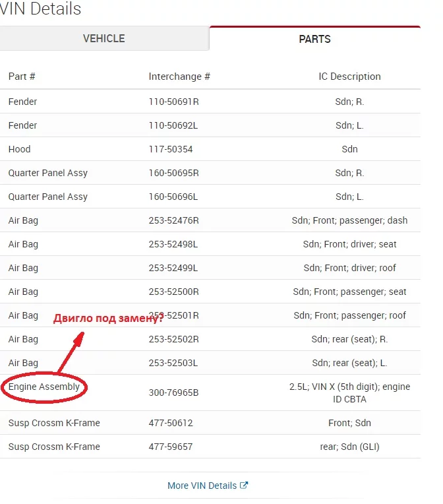443x504 pixels.
Task: Select interchange number 253-52476R
Action: [174, 220]
